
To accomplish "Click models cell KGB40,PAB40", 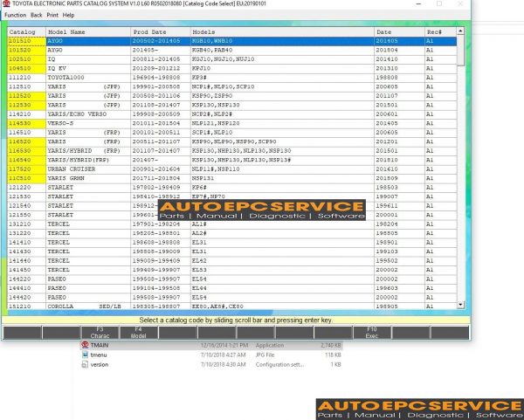I will click(x=282, y=50).
